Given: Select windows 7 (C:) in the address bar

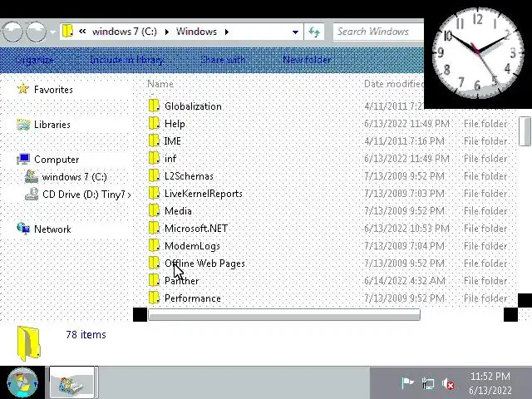Looking at the screenshot, I should (x=125, y=32).
